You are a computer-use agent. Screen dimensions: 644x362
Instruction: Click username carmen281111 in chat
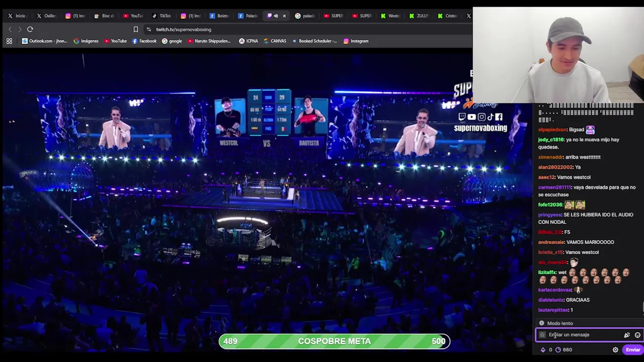pos(554,187)
